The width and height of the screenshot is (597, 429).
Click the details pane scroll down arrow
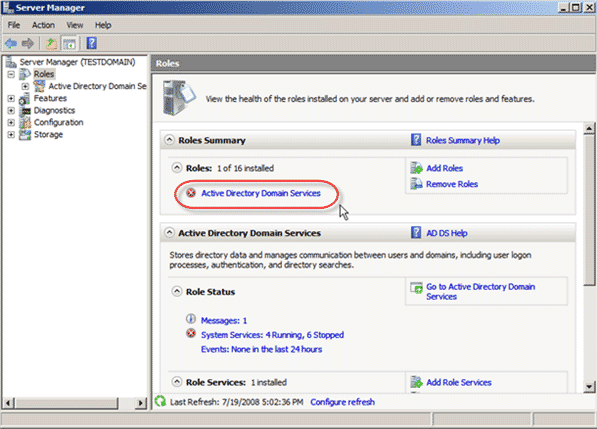point(589,387)
